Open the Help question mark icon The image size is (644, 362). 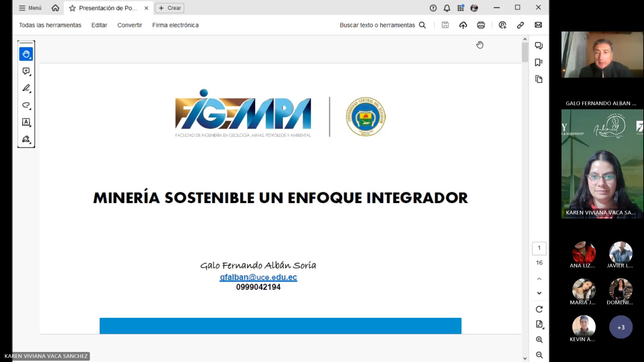pos(433,8)
